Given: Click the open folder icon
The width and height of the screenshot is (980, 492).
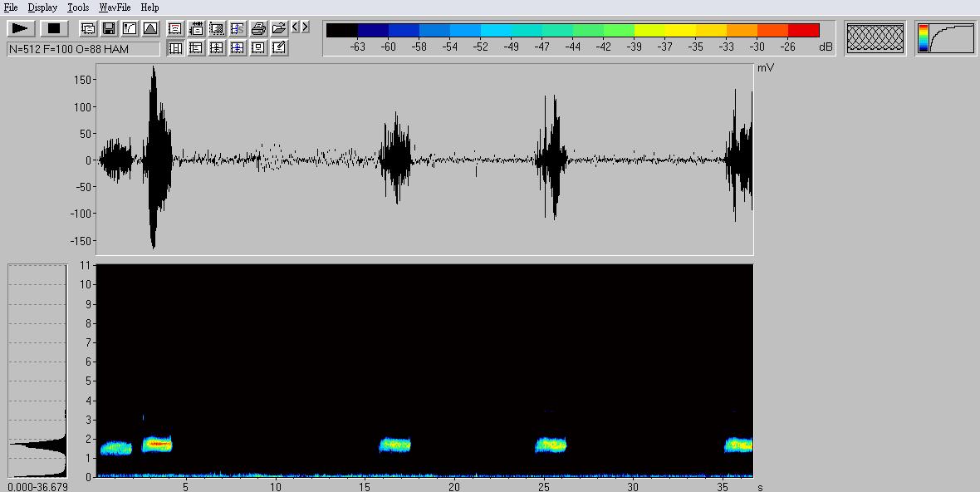Looking at the screenshot, I should [x=279, y=28].
